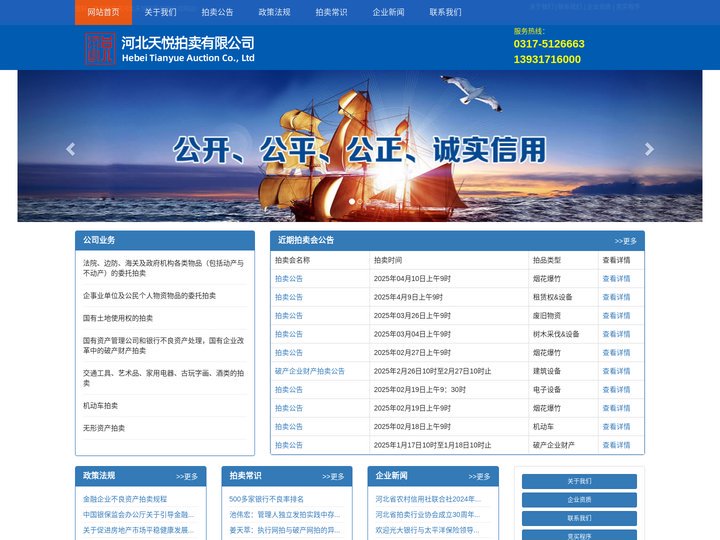Click 联系我们 blue sidebar button

(x=579, y=518)
